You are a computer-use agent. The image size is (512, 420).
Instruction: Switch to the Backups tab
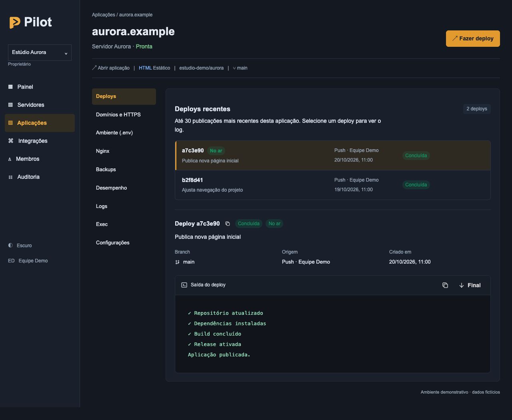click(x=124, y=170)
